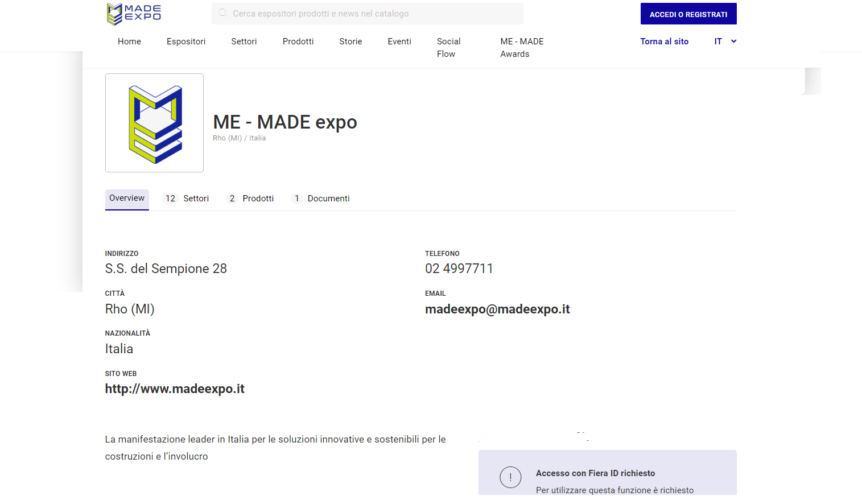
Task: Switch to the 1 Documenti tab
Action: pos(321,199)
